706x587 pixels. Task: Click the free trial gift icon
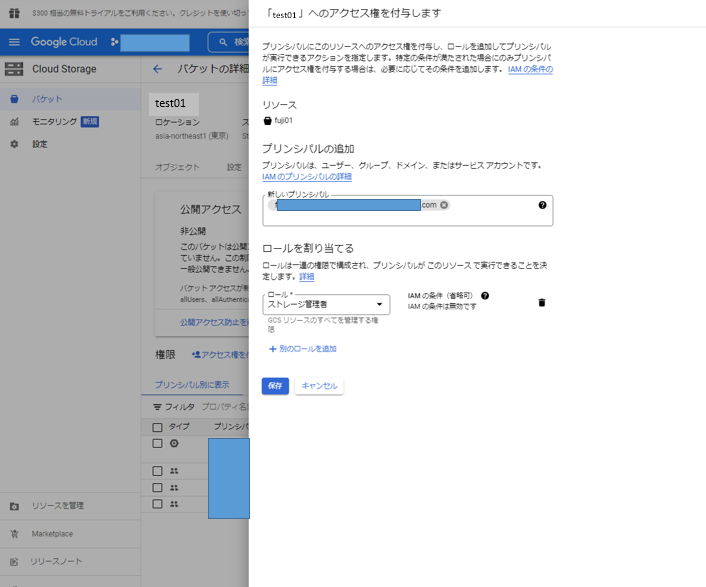(14, 13)
